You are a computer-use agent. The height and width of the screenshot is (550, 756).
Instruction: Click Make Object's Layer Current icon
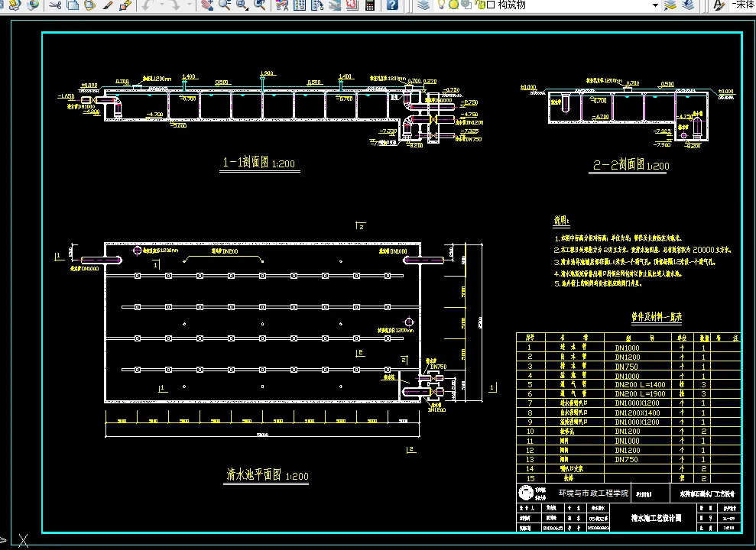670,5
